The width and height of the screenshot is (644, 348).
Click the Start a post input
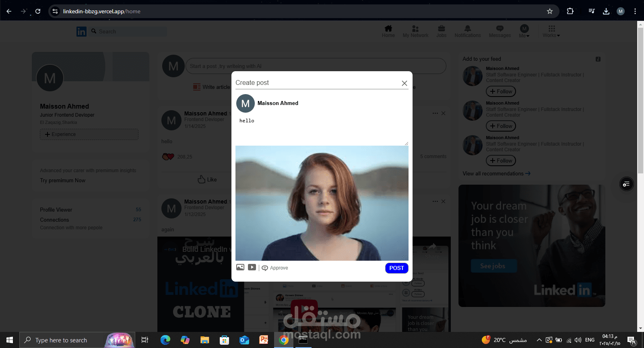pos(316,66)
